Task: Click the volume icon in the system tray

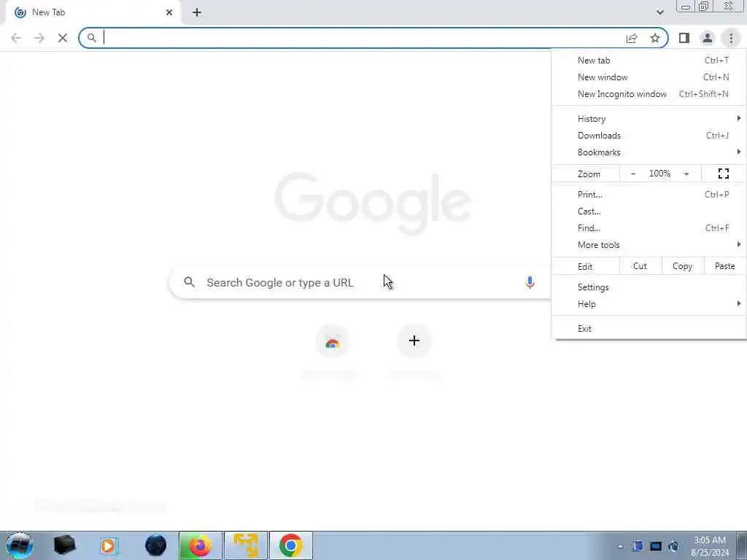Action: coord(673,546)
